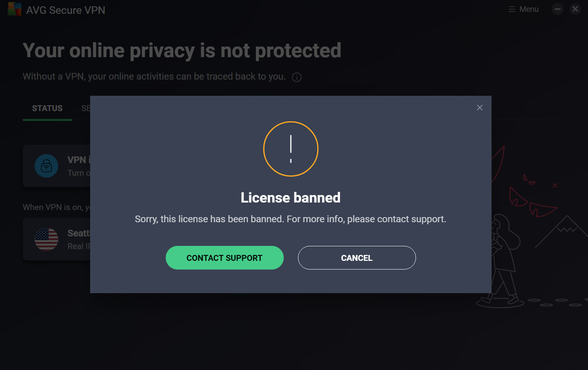This screenshot has width=588, height=370.
Task: Click the 'Sorry, this license has been banned' message
Action: pos(290,219)
